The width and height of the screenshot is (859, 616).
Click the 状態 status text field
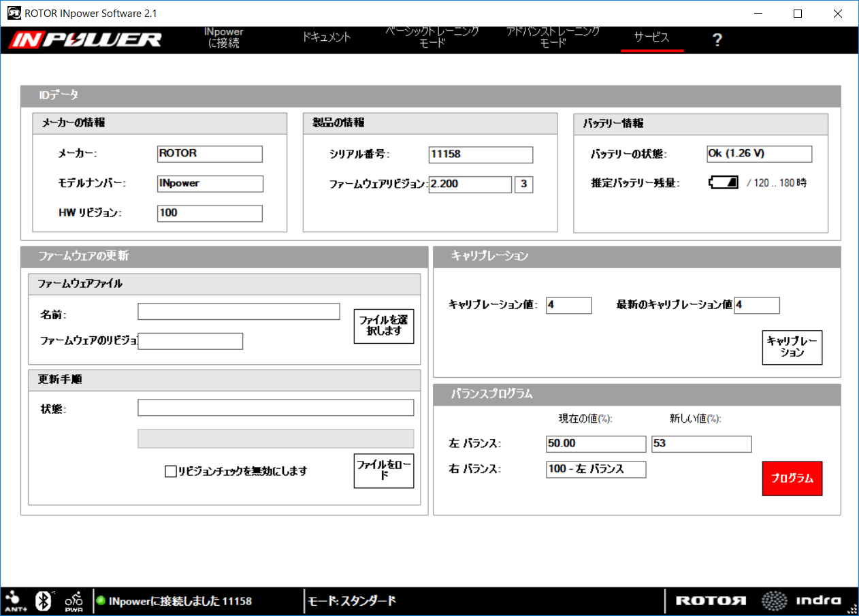tap(276, 408)
